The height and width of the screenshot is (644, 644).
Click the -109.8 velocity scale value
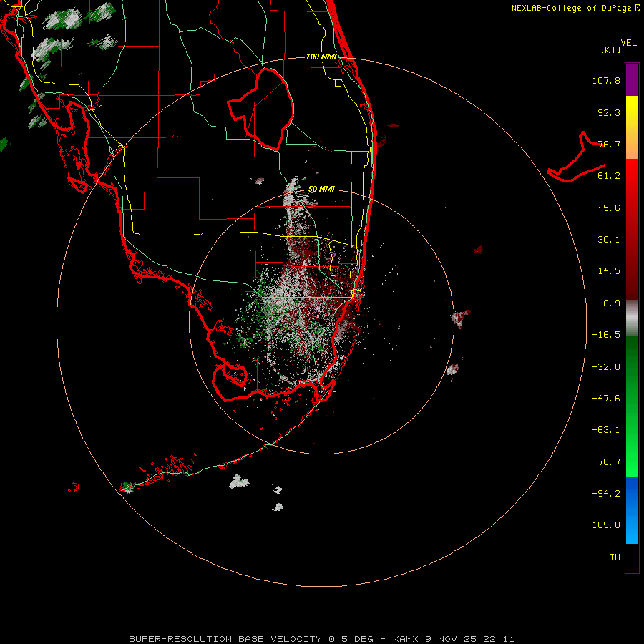coord(603,525)
